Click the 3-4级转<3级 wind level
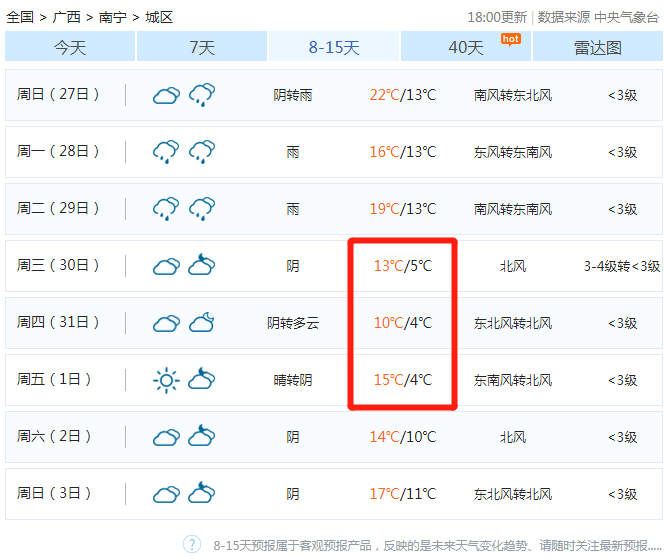Viewport: 664px width, 559px height. pos(622,266)
